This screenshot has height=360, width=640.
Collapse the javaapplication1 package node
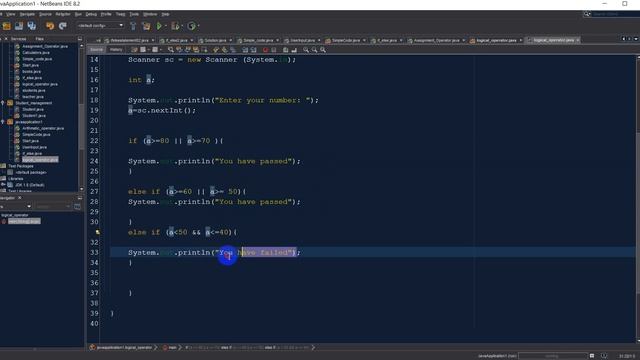click(3, 122)
